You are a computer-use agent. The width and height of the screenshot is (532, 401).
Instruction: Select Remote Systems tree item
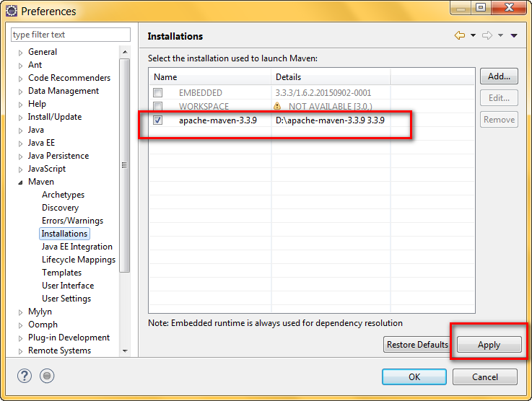tap(59, 351)
